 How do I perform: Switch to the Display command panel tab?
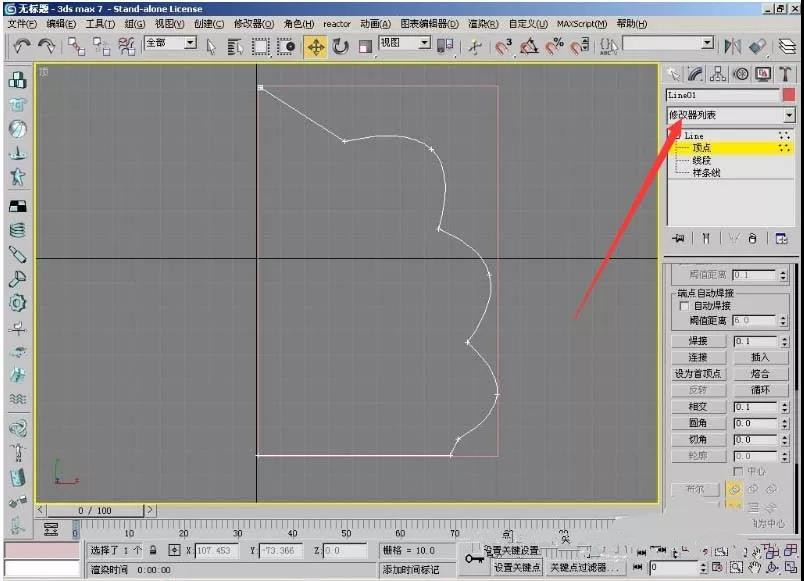(763, 75)
